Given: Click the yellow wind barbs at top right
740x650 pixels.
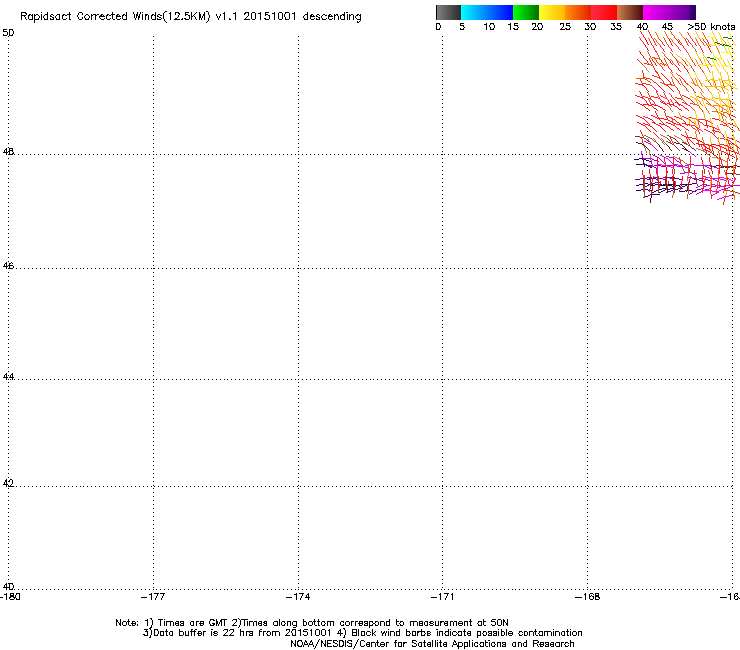Looking at the screenshot, I should coord(720,61).
